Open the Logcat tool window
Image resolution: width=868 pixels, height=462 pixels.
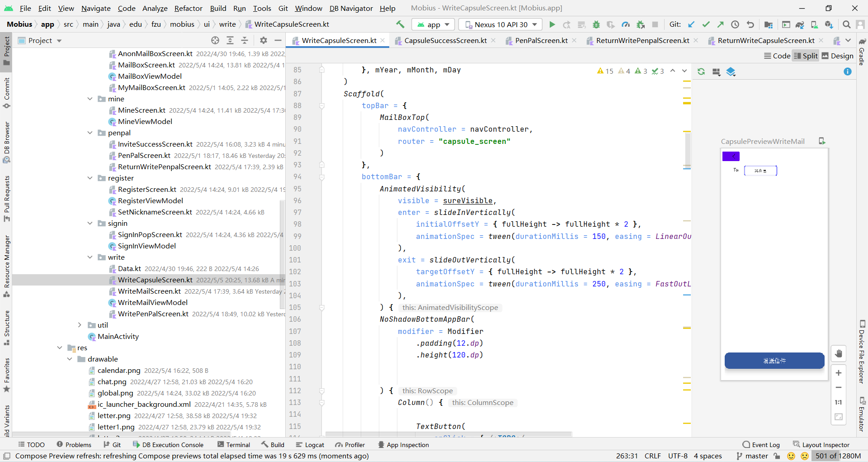point(310,445)
